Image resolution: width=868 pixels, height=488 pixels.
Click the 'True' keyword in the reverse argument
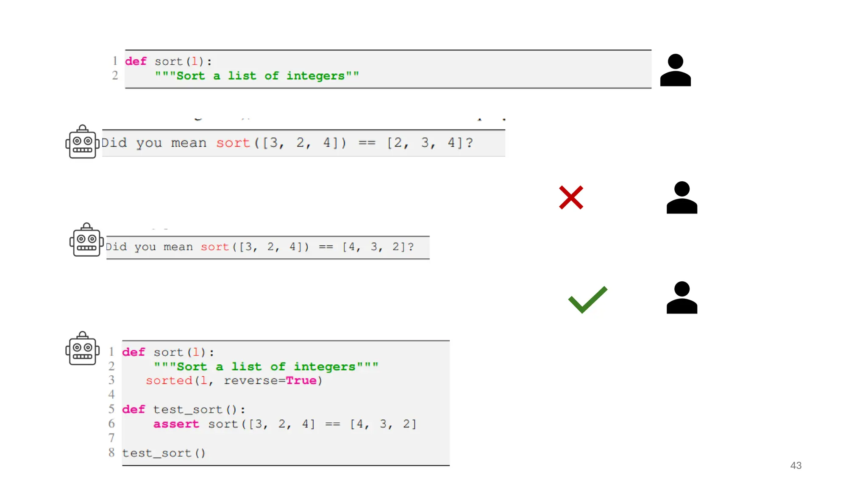click(x=301, y=380)
